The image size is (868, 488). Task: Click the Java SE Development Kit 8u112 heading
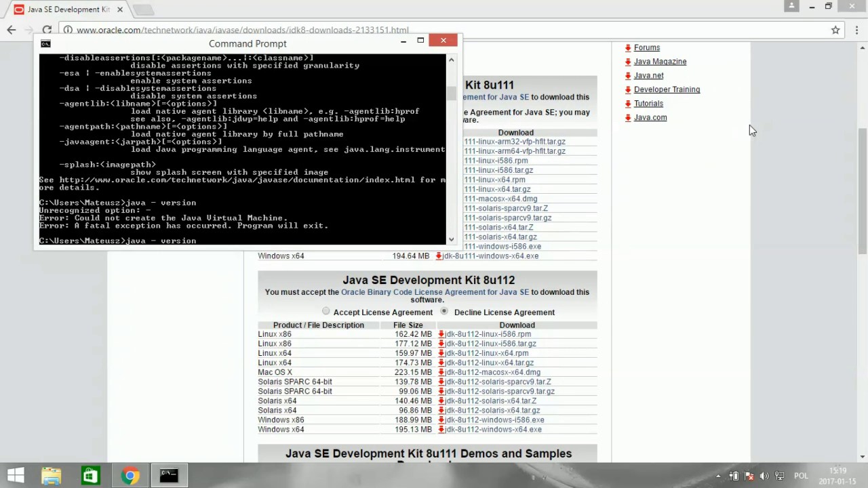pyautogui.click(x=429, y=280)
